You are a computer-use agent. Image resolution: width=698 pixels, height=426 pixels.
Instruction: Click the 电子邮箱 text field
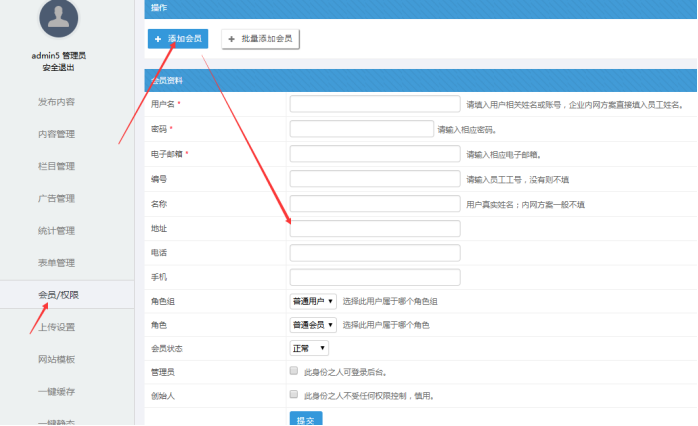375,153
